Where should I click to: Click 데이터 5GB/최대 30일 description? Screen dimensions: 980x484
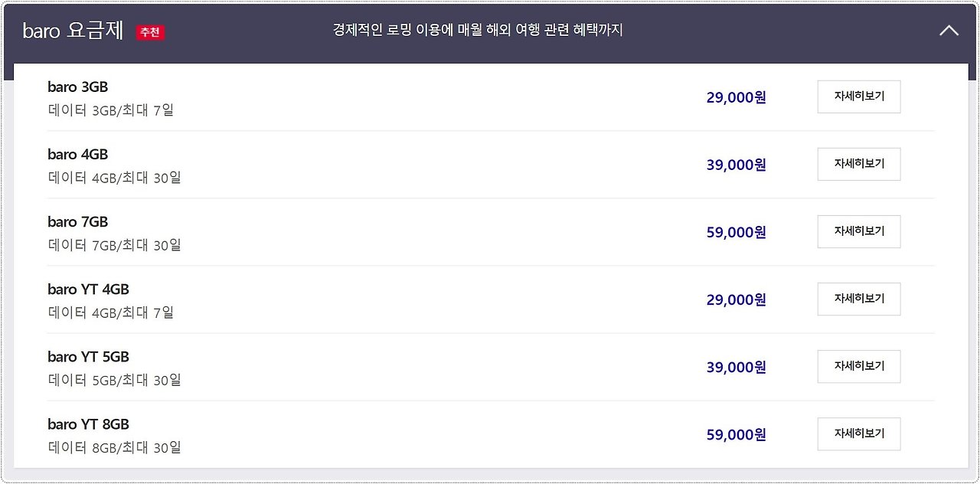[115, 380]
